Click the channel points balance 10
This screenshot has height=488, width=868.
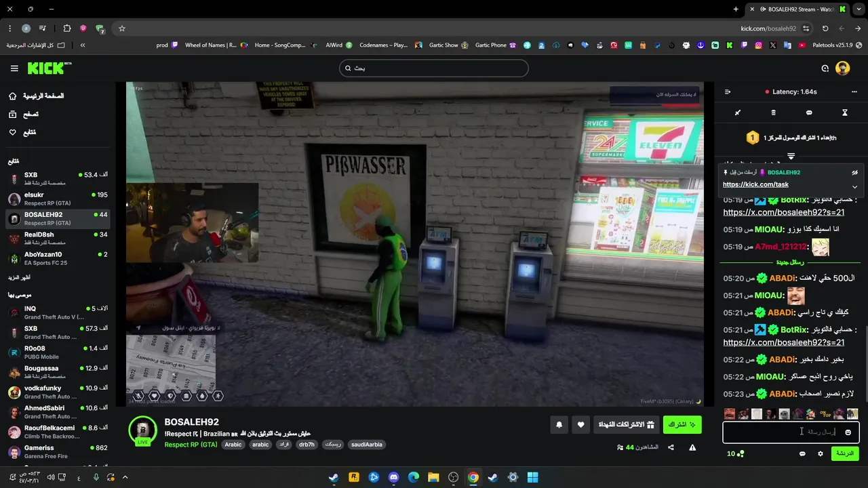735,453
